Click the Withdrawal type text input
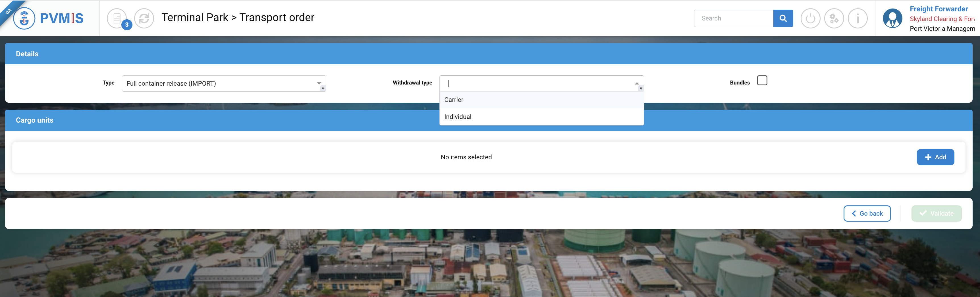The image size is (980, 297). pyautogui.click(x=536, y=83)
